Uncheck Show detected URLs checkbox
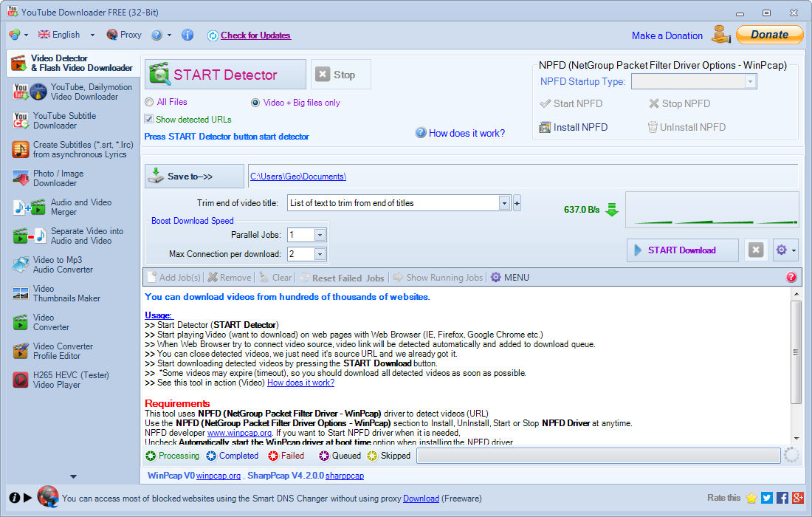The height and width of the screenshot is (517, 812). point(149,120)
